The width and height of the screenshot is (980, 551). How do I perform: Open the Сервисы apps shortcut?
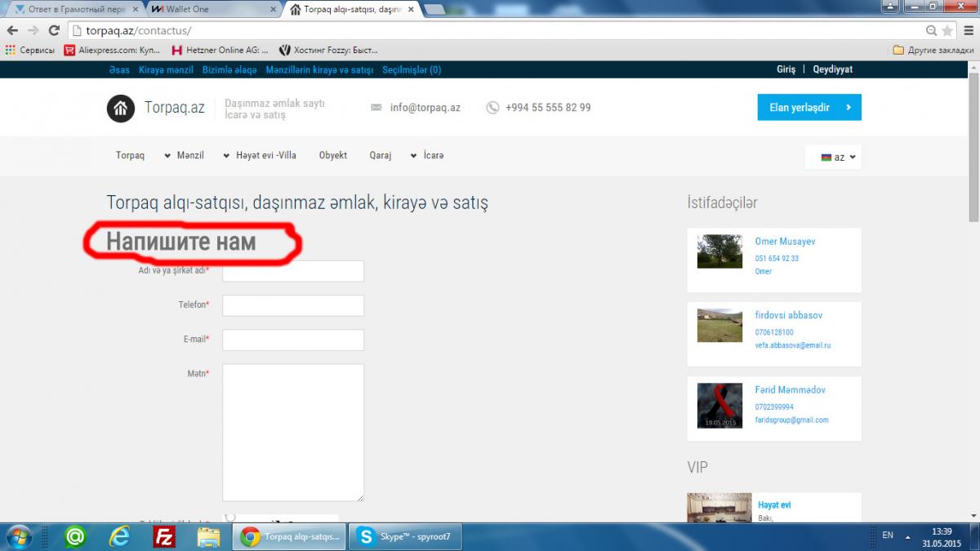click(29, 50)
